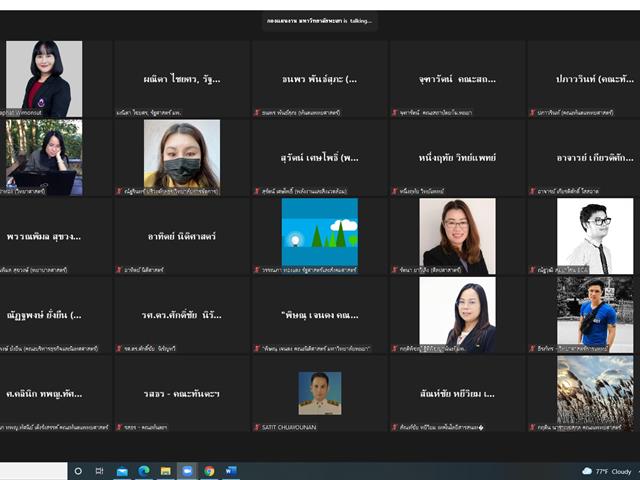Screen dimensions: 640x480
Task: Select top-row woman in black blazer portrait
Action: (x=44, y=79)
